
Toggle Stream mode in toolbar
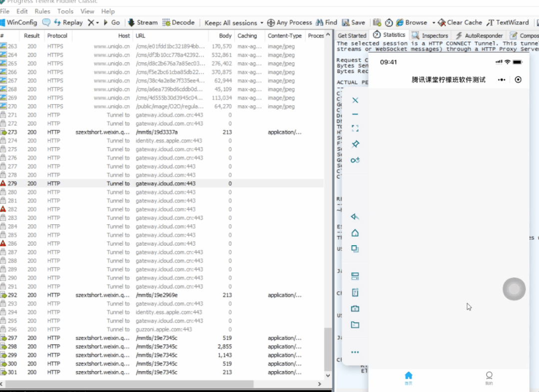point(143,22)
